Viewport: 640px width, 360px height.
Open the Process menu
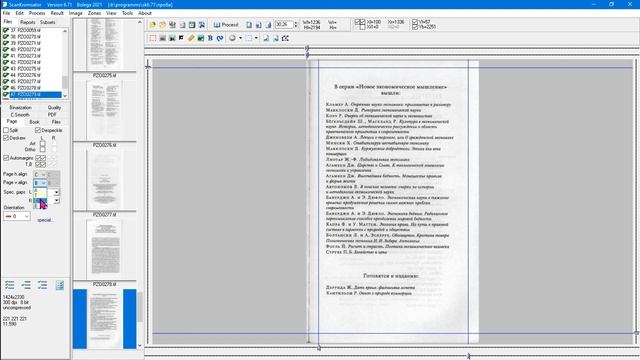pos(37,13)
